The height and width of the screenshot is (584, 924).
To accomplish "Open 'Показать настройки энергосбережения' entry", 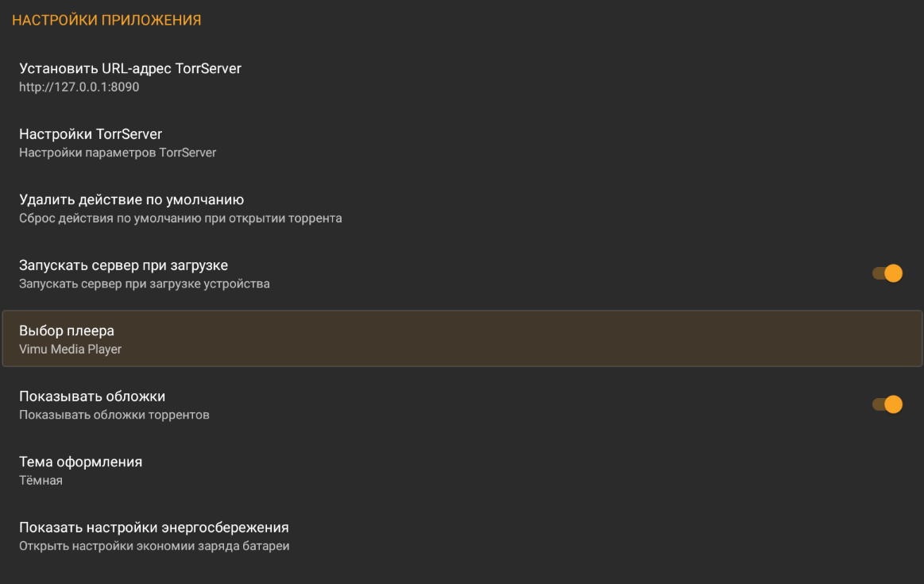I will tap(153, 527).
